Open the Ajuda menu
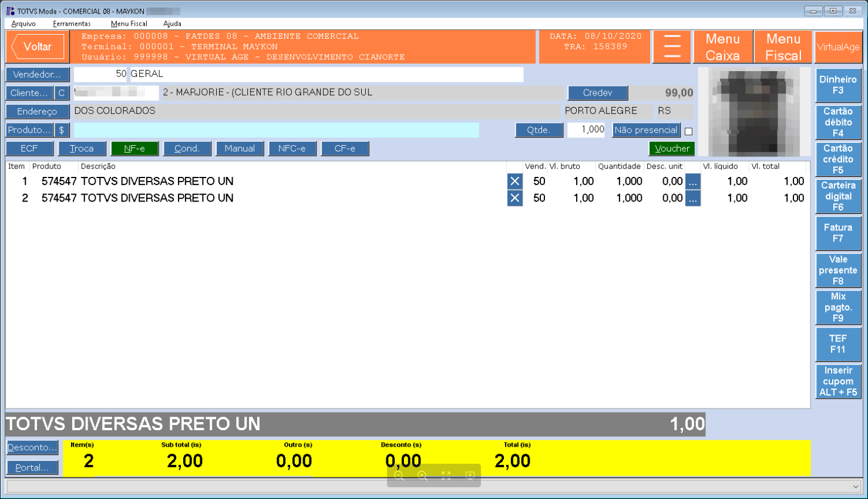 (x=172, y=24)
